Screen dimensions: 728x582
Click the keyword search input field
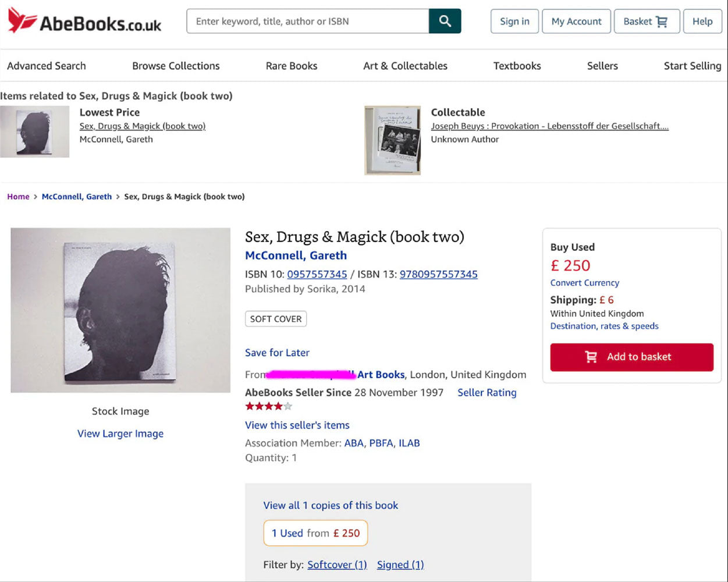click(308, 22)
